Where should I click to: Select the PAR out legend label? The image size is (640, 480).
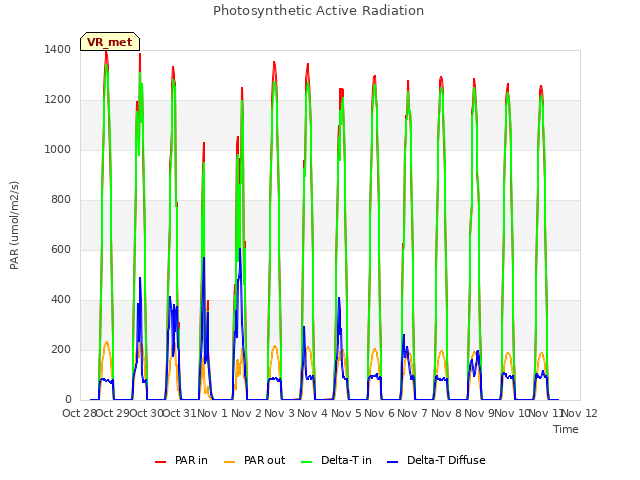pos(264,460)
